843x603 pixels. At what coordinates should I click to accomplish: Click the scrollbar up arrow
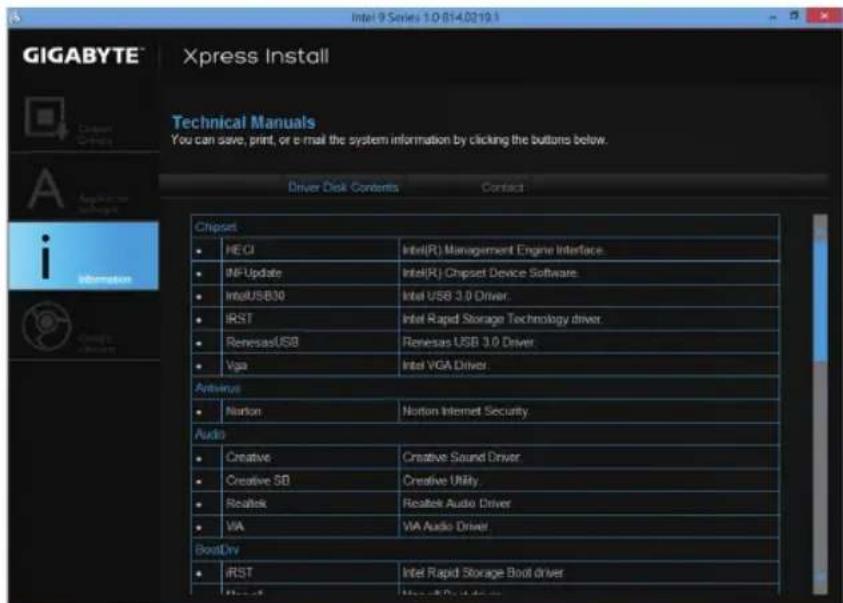pos(820,233)
